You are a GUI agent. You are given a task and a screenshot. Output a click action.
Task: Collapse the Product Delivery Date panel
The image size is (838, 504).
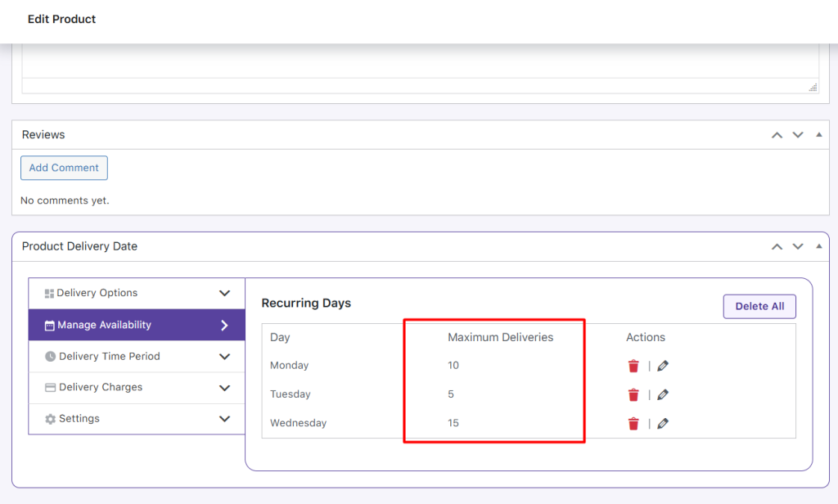point(818,246)
